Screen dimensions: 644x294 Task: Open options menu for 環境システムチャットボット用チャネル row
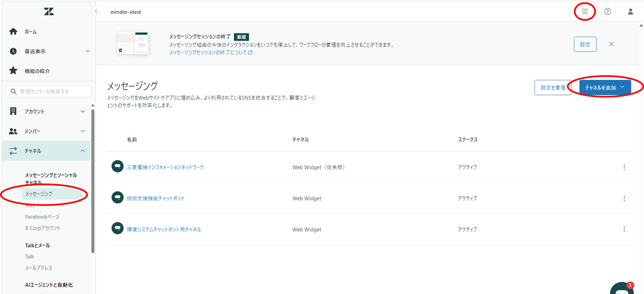624,229
